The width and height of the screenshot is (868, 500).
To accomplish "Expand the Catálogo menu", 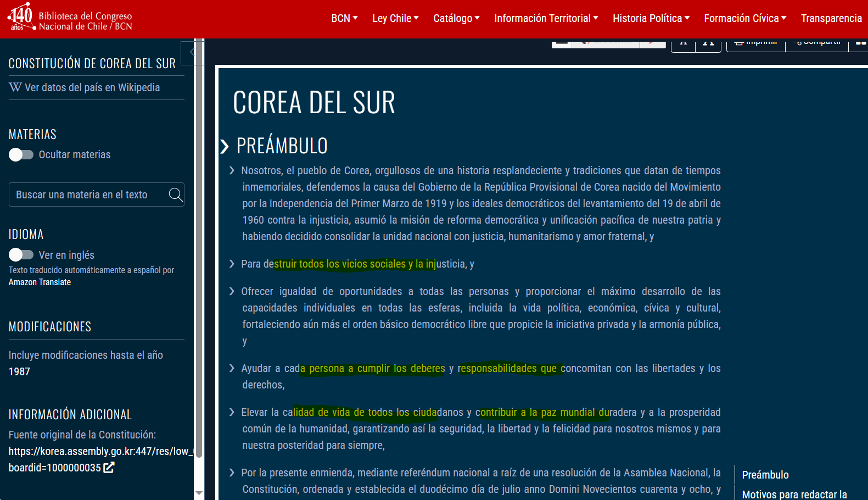I will [x=456, y=18].
